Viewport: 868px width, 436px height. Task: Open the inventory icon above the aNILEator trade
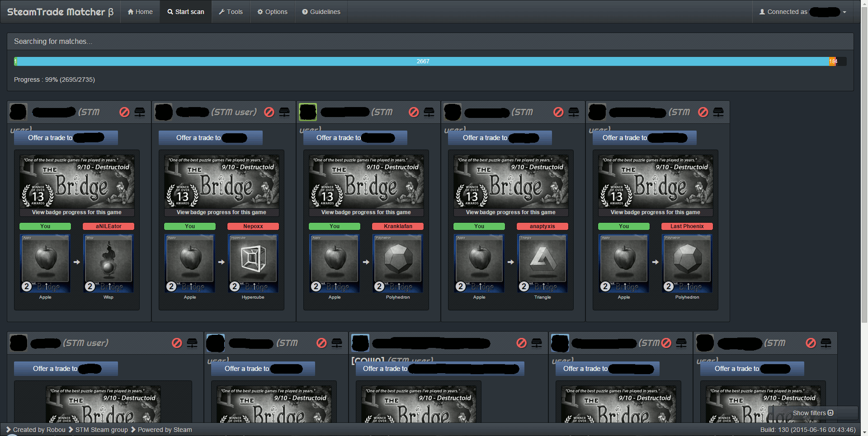140,112
